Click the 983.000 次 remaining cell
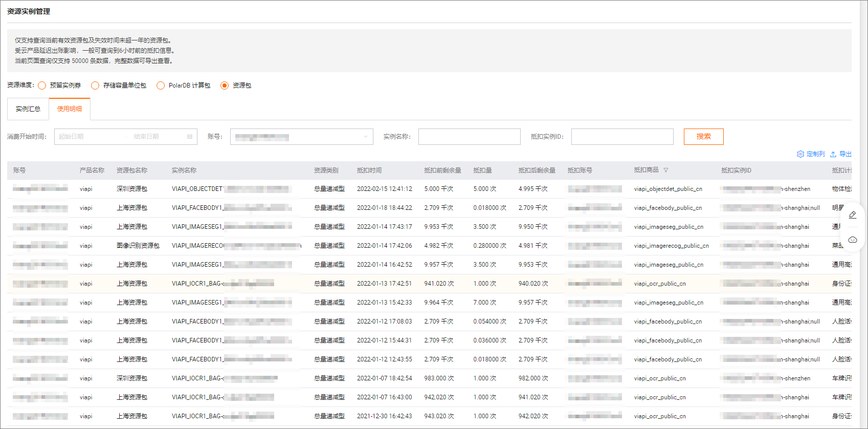The height and width of the screenshot is (429, 868). tap(439, 378)
